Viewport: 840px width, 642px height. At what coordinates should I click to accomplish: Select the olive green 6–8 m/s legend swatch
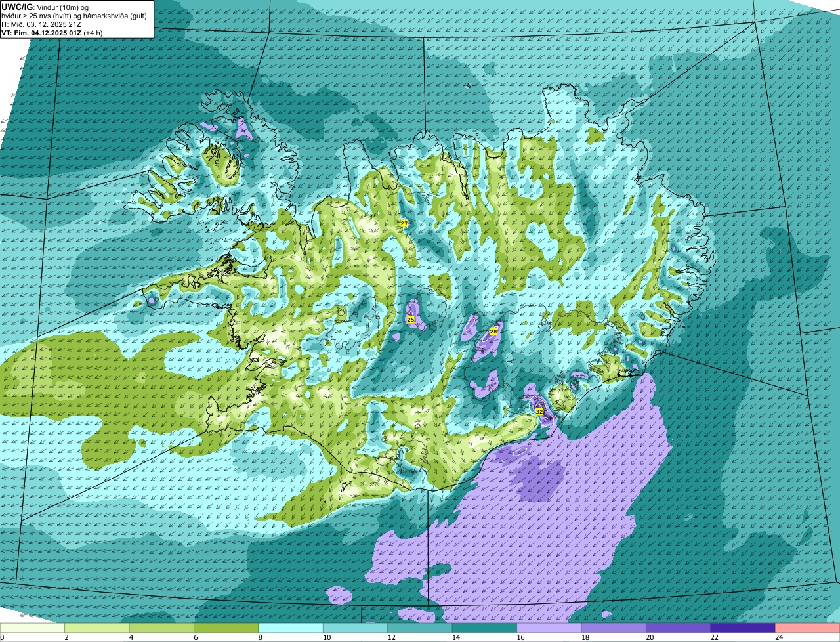coord(226,628)
